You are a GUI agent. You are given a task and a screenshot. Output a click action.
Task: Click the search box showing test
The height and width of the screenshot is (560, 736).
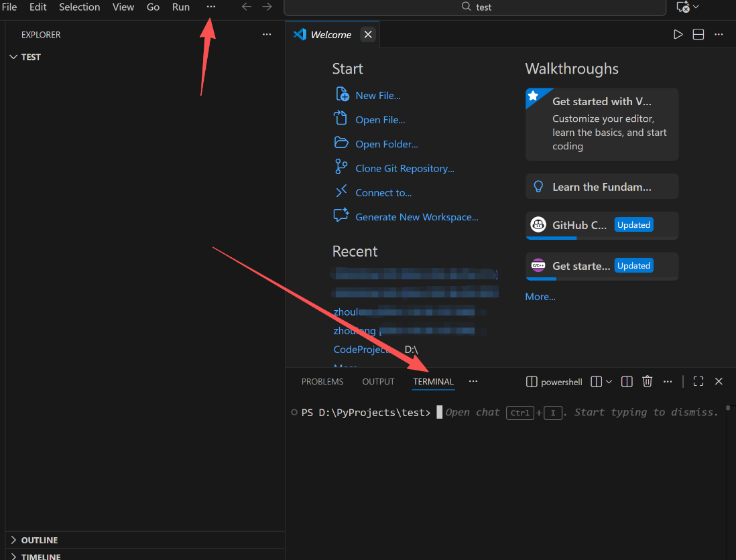[475, 7]
